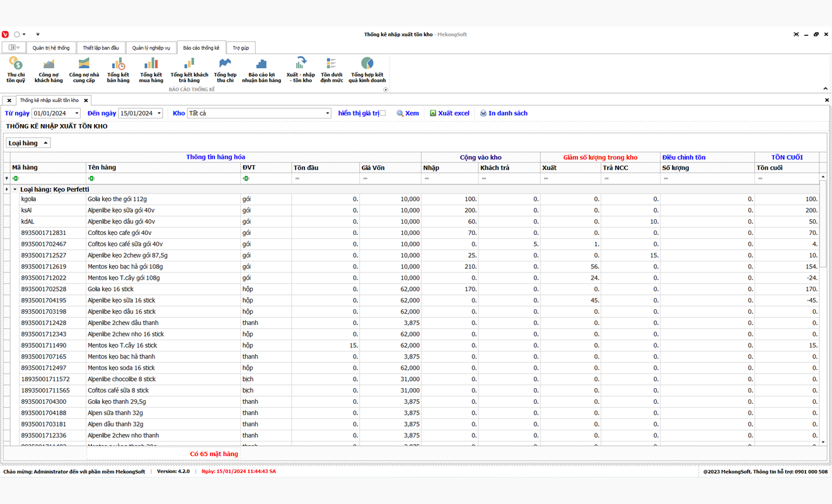Open Tổng hợp thu chi report
The width and height of the screenshot is (832, 504).
pyautogui.click(x=225, y=70)
